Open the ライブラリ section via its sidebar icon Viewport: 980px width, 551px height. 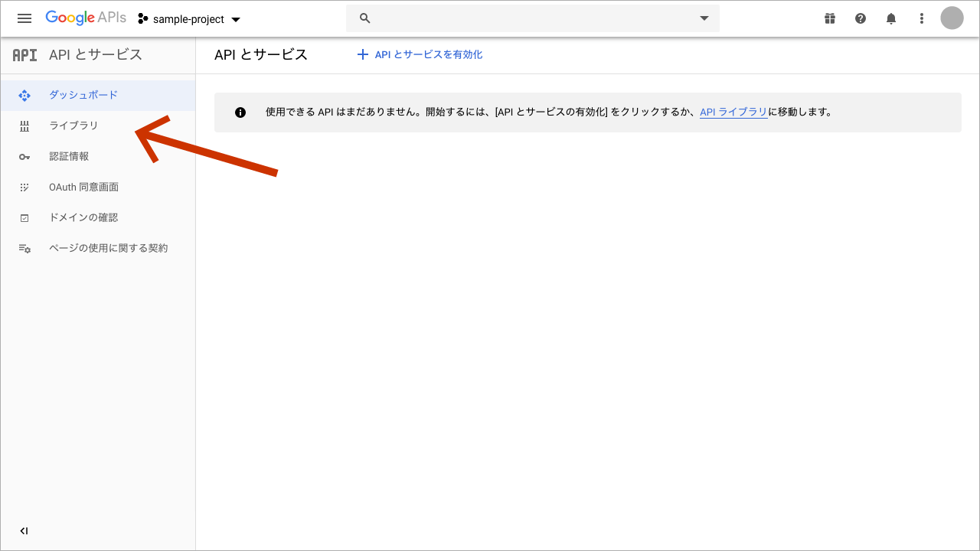tap(24, 126)
